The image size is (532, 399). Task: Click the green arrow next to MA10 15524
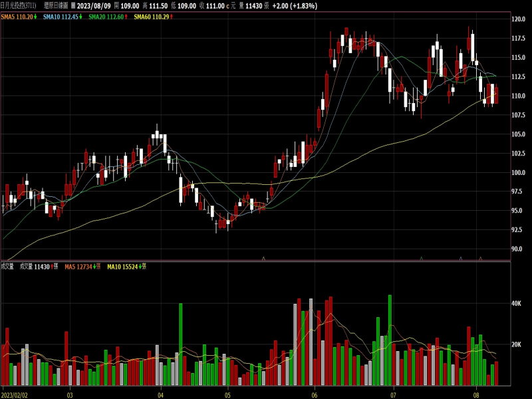pyautogui.click(x=138, y=267)
